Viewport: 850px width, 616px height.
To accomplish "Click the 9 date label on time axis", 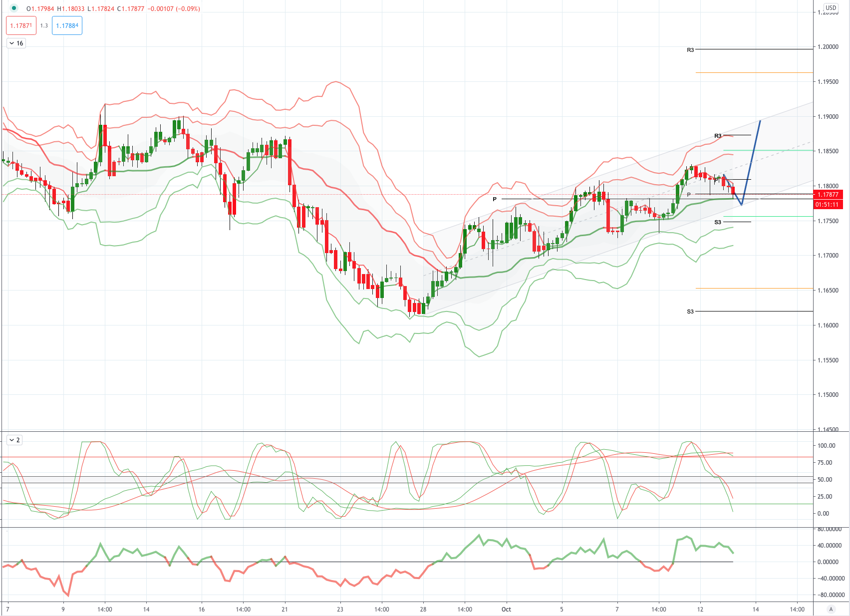I will (x=63, y=609).
